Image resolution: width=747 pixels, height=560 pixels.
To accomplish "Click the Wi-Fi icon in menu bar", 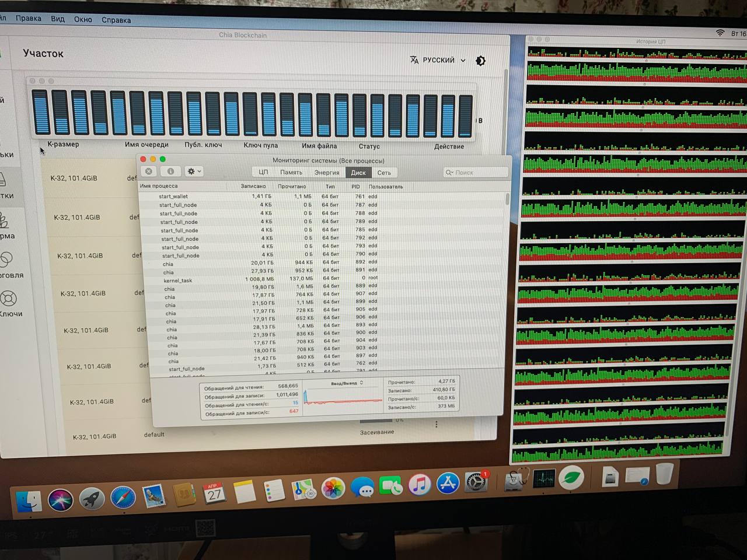I will (x=720, y=33).
